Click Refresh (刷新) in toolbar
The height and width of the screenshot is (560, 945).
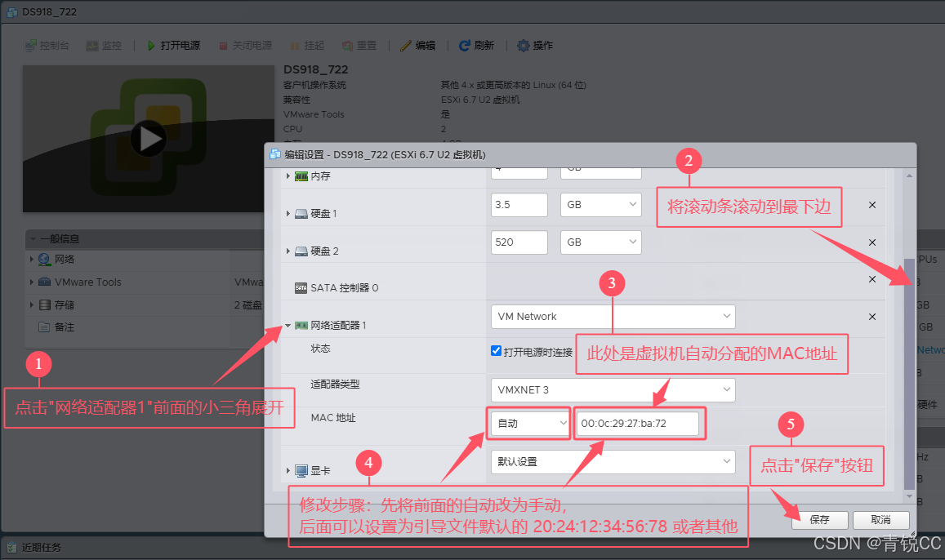click(x=476, y=46)
